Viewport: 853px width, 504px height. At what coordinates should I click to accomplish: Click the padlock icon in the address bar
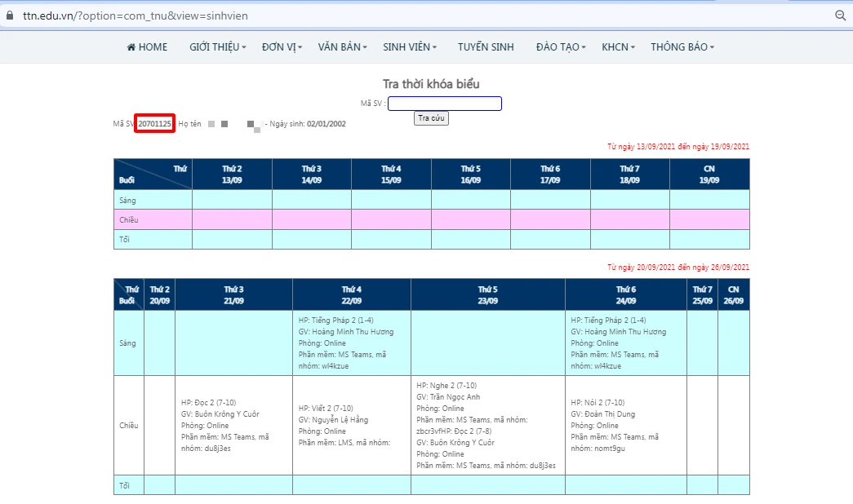tap(10, 15)
